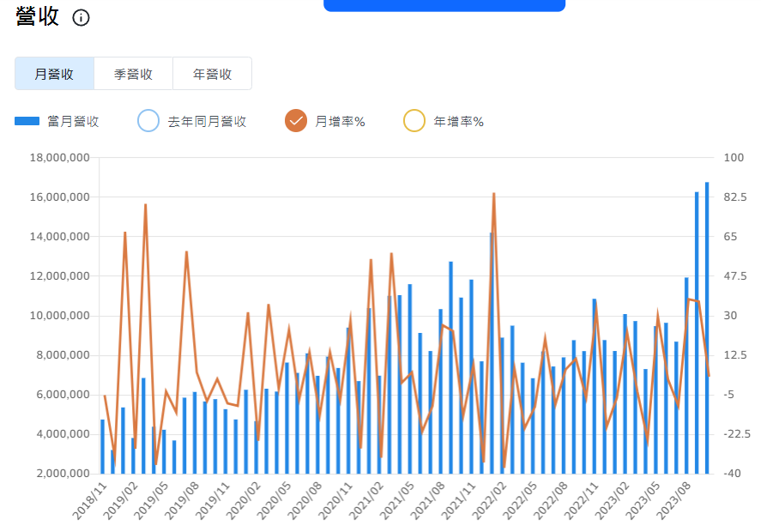Viewport: 761px width, 532px height.
Task: Click the info icon beside 營收 title
Action: 81,18
